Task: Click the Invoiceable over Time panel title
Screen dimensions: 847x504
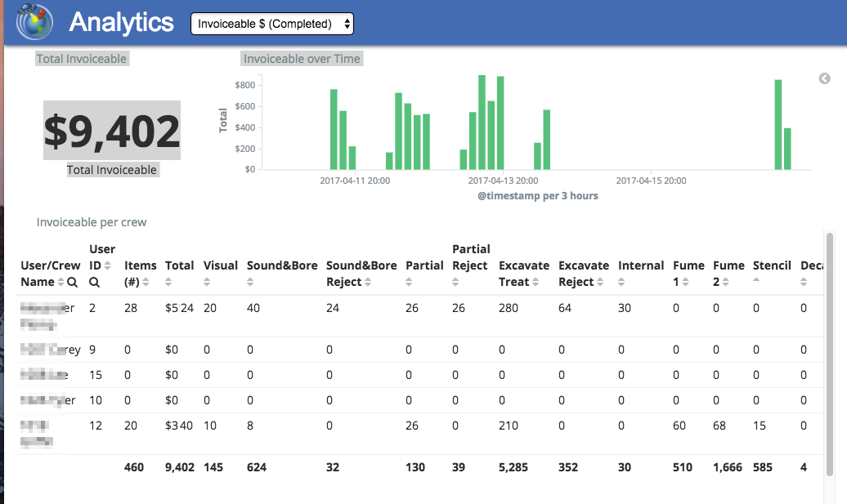Action: pos(302,59)
